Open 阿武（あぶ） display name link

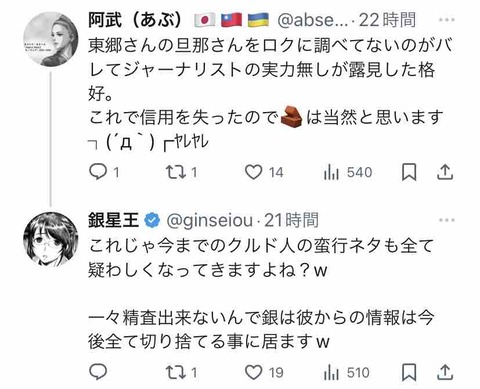135,20
